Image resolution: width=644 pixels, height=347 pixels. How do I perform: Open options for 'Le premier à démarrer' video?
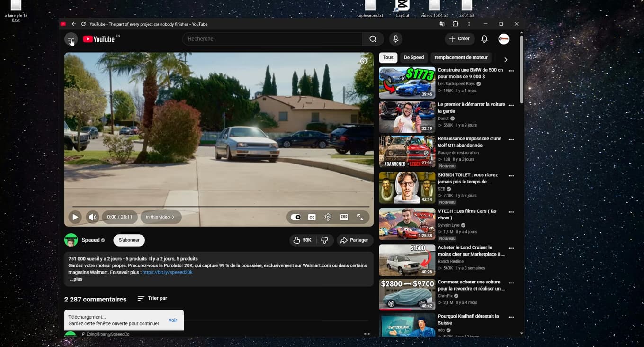click(511, 105)
